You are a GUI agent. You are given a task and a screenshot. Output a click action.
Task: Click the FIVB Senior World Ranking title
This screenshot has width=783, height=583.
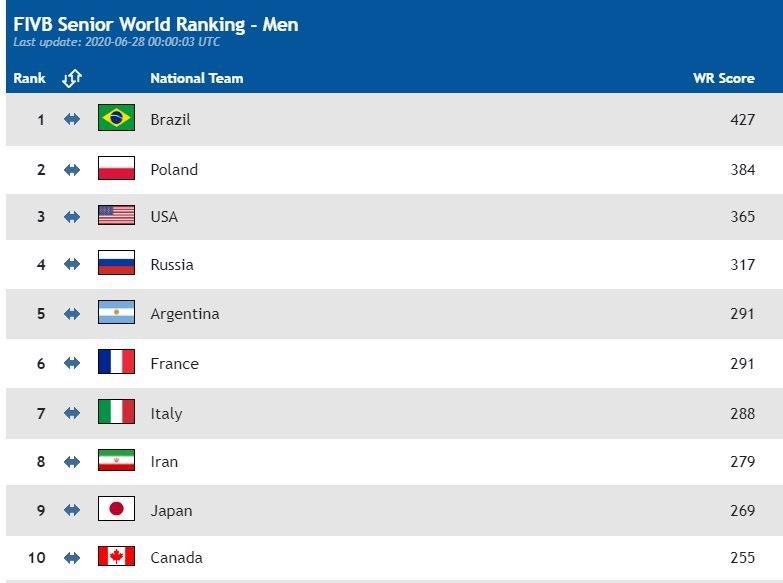tap(156, 24)
